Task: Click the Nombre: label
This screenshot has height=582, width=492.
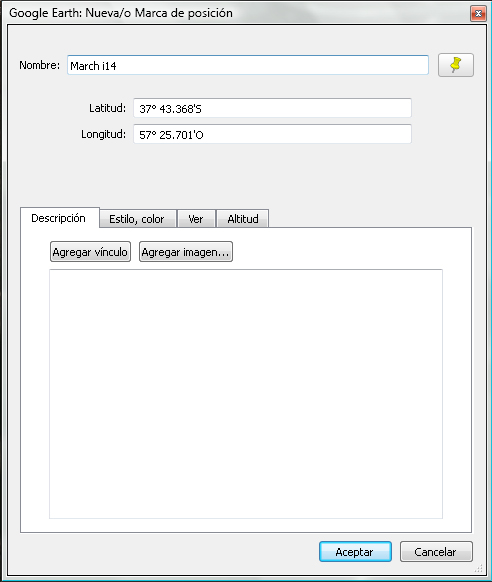Action: (39, 65)
